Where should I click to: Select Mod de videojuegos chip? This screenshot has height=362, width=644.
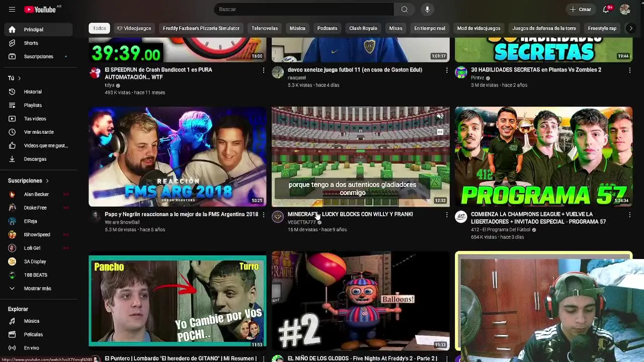point(478,29)
